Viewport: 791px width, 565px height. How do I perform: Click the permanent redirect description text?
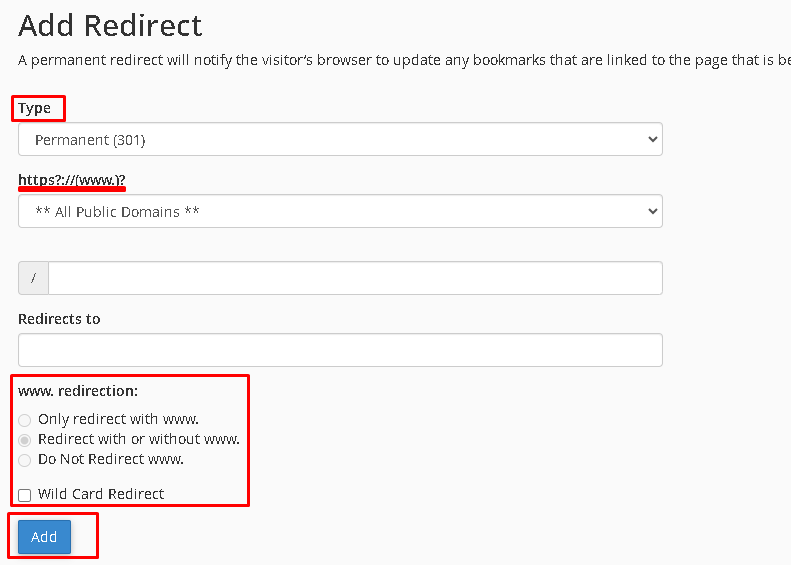[x=404, y=60]
